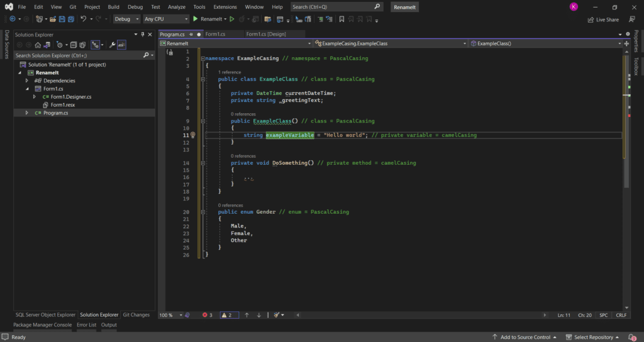Click Select Repository in status bar
The image size is (644, 342).
(x=592, y=337)
